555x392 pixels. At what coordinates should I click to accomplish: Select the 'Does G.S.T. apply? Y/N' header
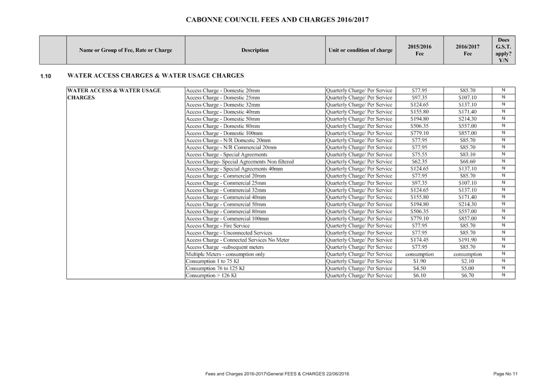point(504,50)
